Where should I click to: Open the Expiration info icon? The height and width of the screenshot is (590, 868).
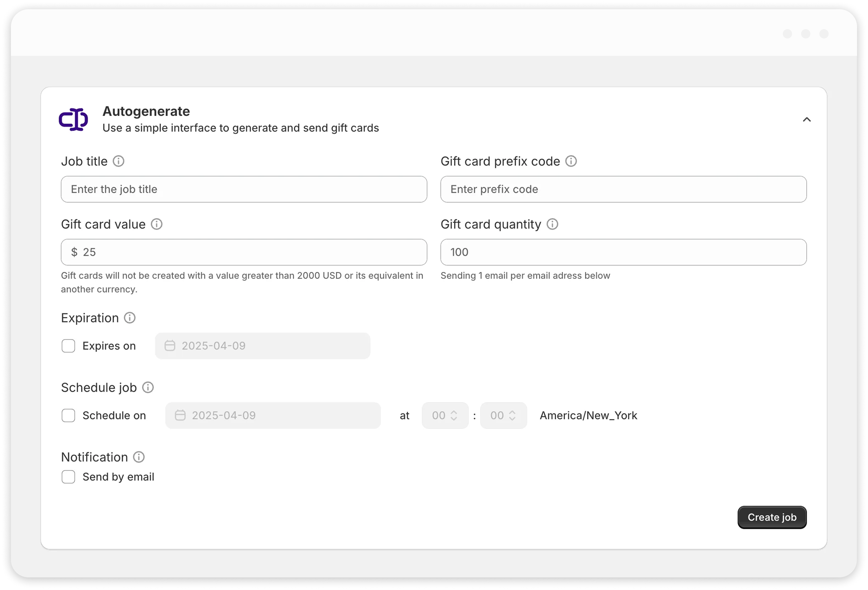(130, 318)
